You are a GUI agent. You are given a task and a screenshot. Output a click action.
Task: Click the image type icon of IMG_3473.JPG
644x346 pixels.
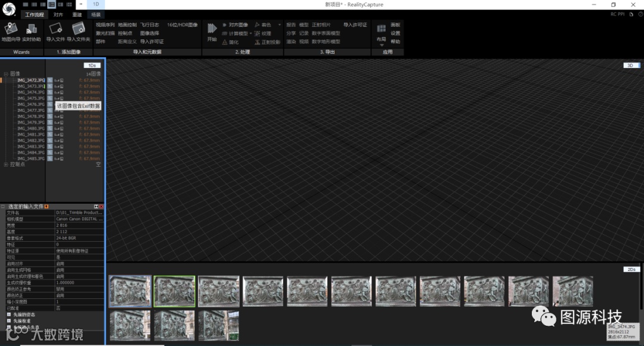pos(49,86)
